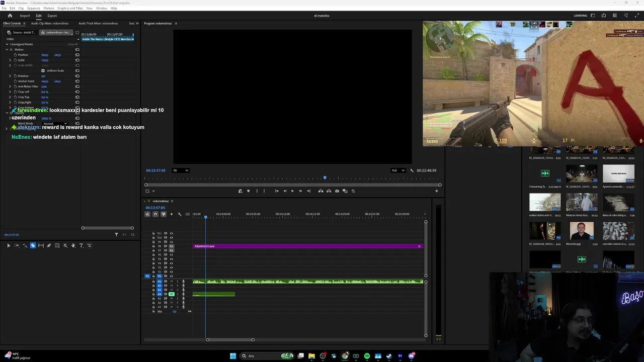Click Export Frame camera icon
Viewport: 644px width, 362px height.
click(x=337, y=191)
